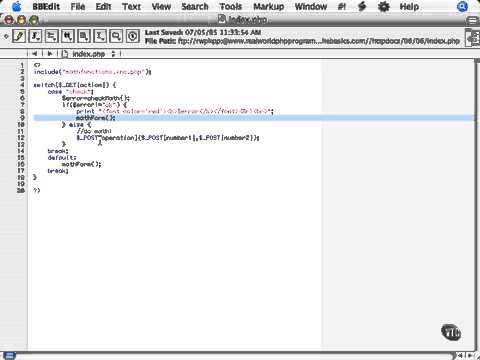
Task: Open the Tools menu
Action: pyautogui.click(x=231, y=6)
